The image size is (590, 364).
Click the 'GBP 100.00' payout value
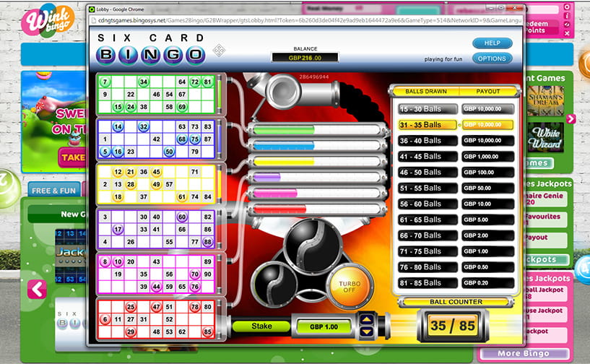(x=487, y=173)
